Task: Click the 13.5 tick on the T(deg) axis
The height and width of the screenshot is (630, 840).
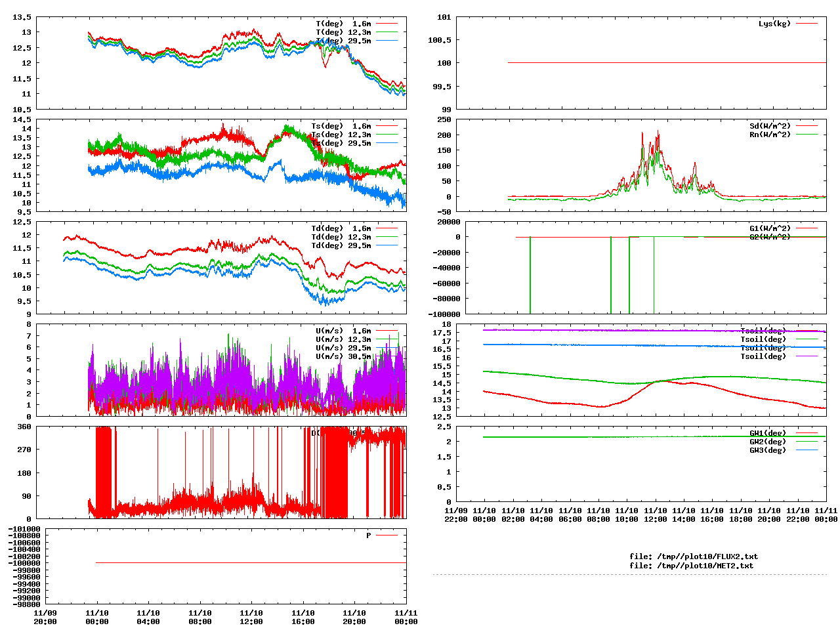Action: click(x=22, y=17)
